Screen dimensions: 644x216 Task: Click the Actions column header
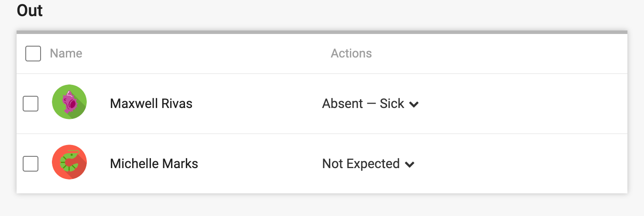[x=351, y=54]
